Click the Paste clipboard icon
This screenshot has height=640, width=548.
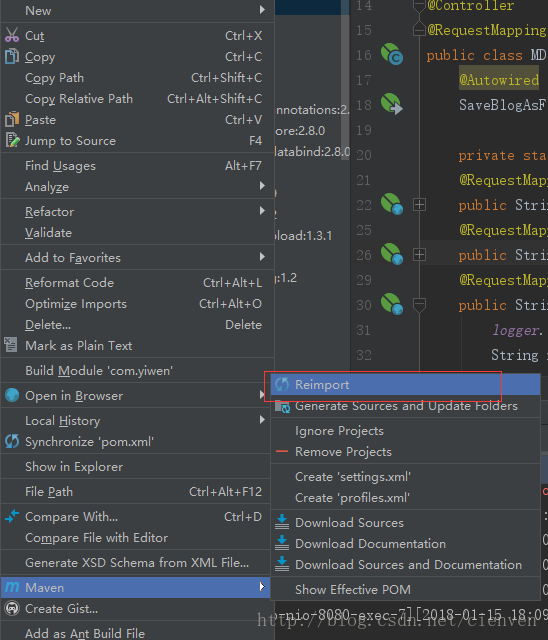(x=12, y=120)
